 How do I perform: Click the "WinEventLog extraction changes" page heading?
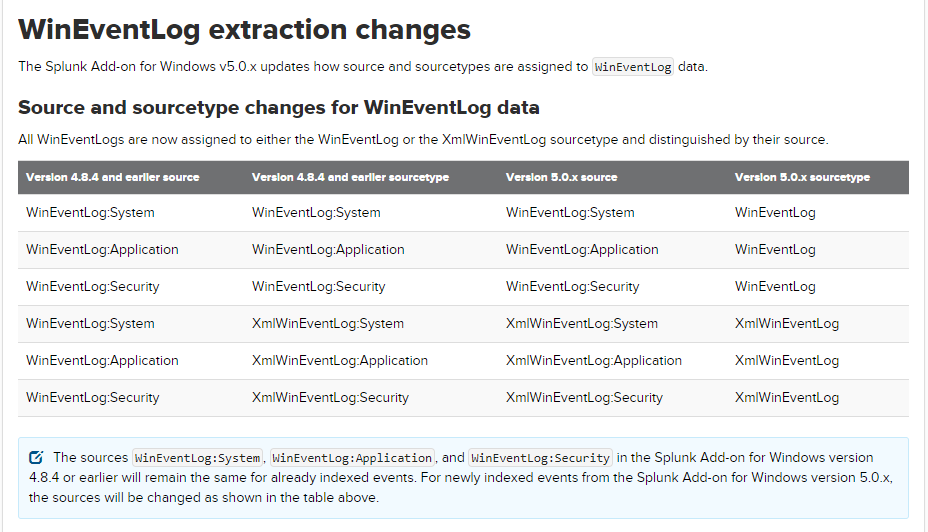point(244,30)
